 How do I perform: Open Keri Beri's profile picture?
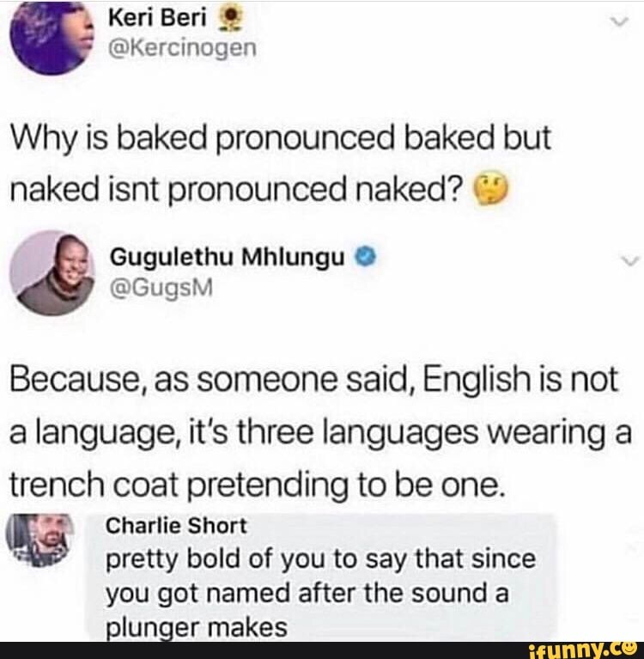[52, 37]
